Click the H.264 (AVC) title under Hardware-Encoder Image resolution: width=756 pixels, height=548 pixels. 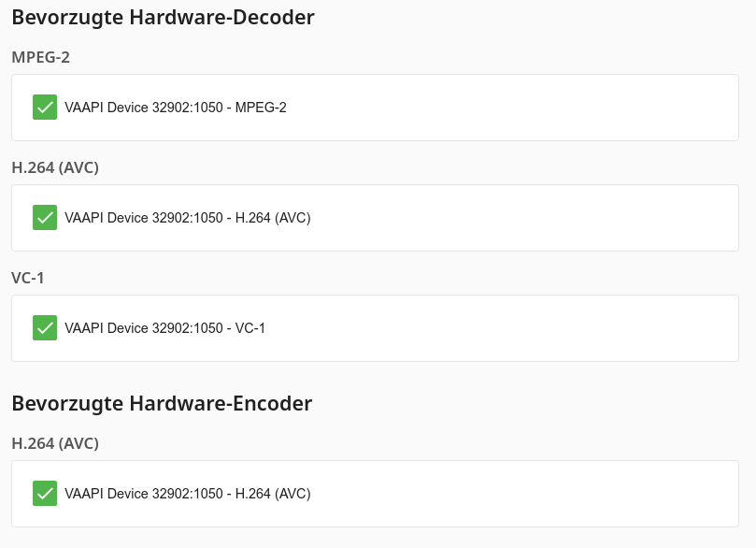[x=55, y=444]
